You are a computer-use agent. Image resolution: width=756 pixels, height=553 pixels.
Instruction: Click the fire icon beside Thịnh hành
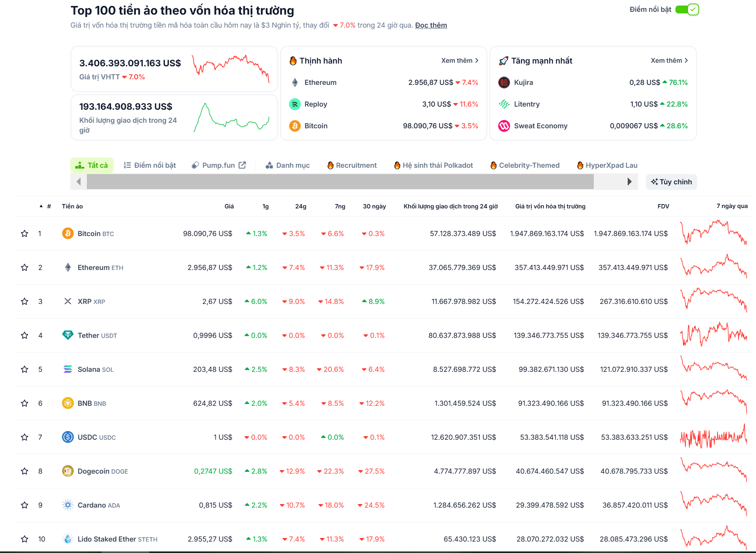pyautogui.click(x=293, y=61)
